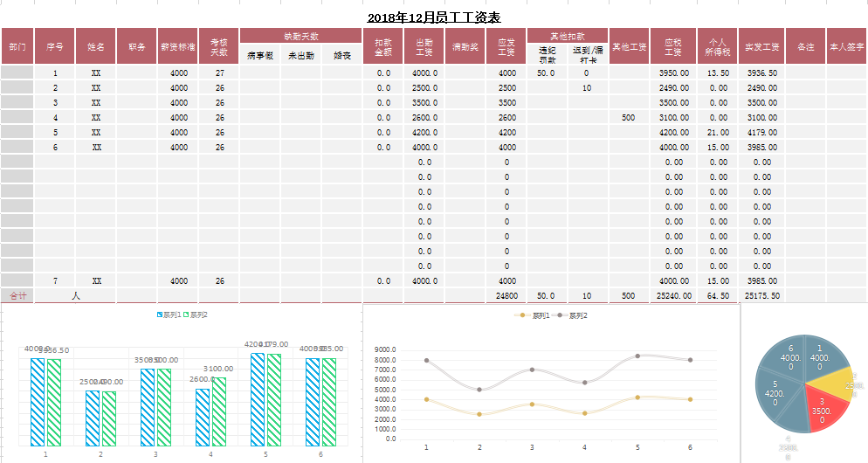Click the 实发工资 header cell
Screen dimensions: 868x463
pyautogui.click(x=761, y=46)
